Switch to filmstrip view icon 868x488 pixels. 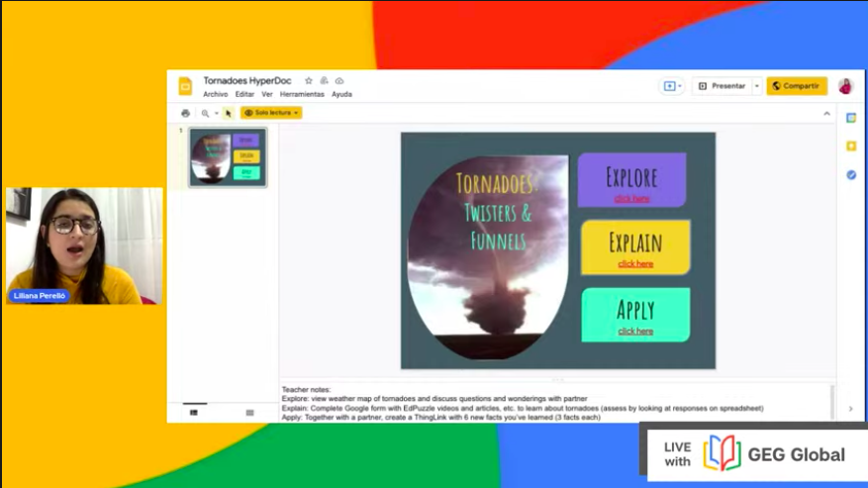point(194,413)
